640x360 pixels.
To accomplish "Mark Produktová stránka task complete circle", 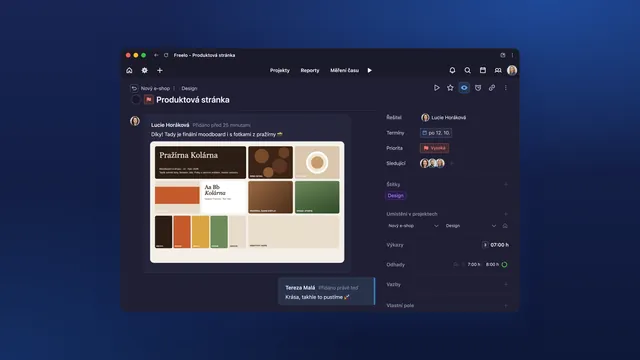I will pos(136,100).
